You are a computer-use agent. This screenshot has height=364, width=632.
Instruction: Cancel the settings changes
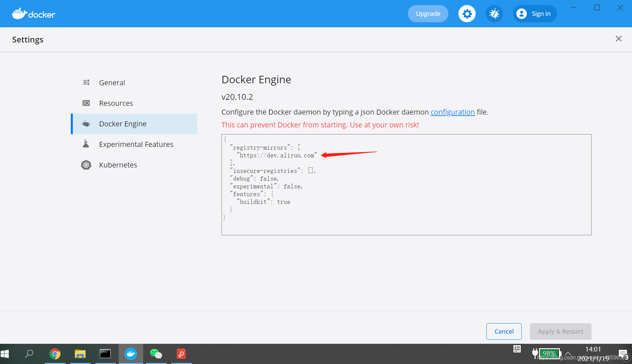(504, 331)
